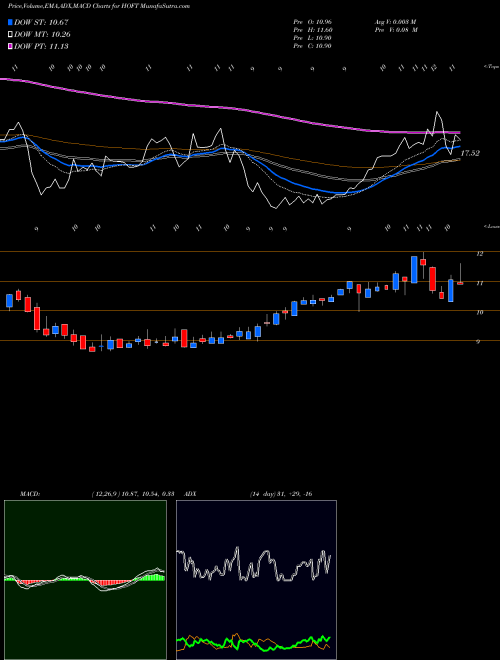Open the green MACD histogram panel
The height and width of the screenshot is (660, 500).
pos(85,580)
